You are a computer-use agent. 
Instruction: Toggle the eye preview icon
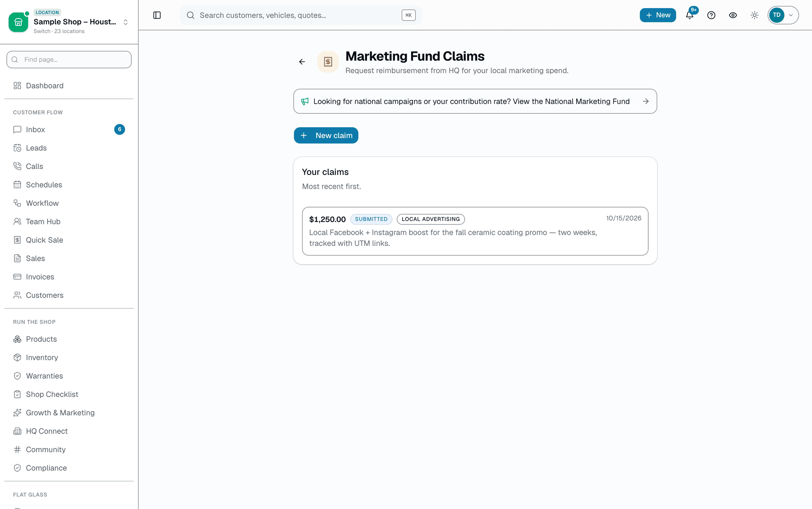point(733,15)
